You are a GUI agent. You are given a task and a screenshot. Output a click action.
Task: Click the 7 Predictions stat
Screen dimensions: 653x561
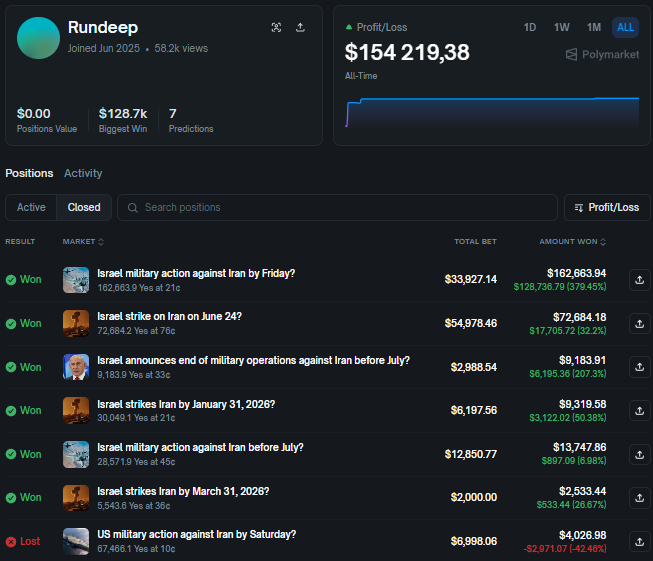coord(191,120)
